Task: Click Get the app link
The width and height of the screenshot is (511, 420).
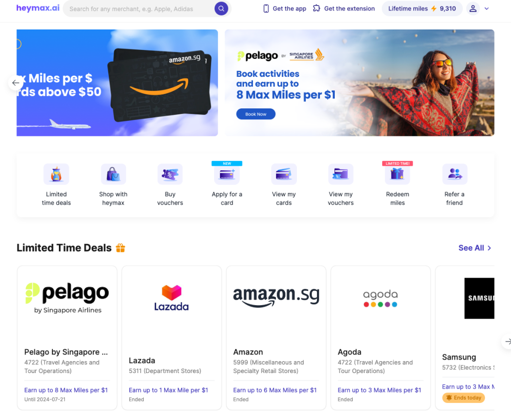Action: click(x=285, y=9)
